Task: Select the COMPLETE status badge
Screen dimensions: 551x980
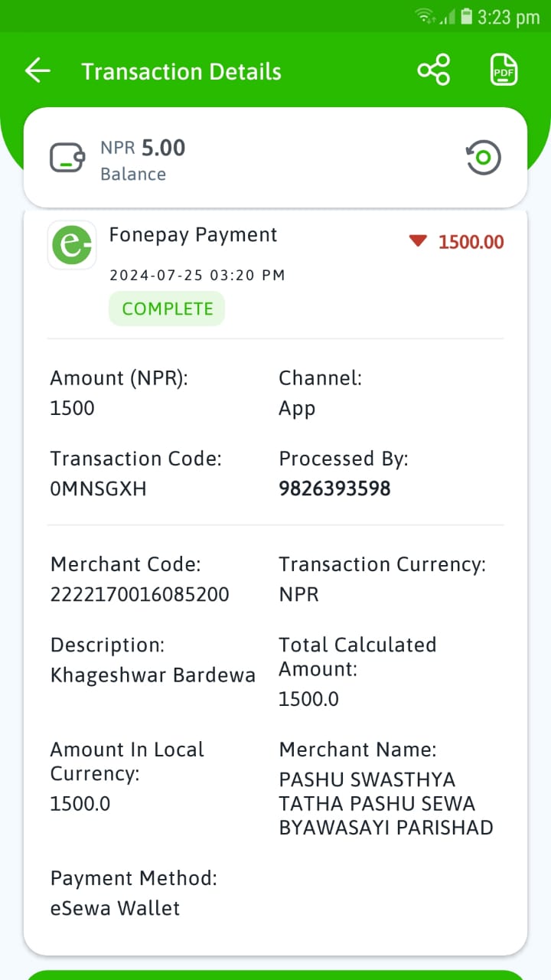Action: pyautogui.click(x=167, y=309)
